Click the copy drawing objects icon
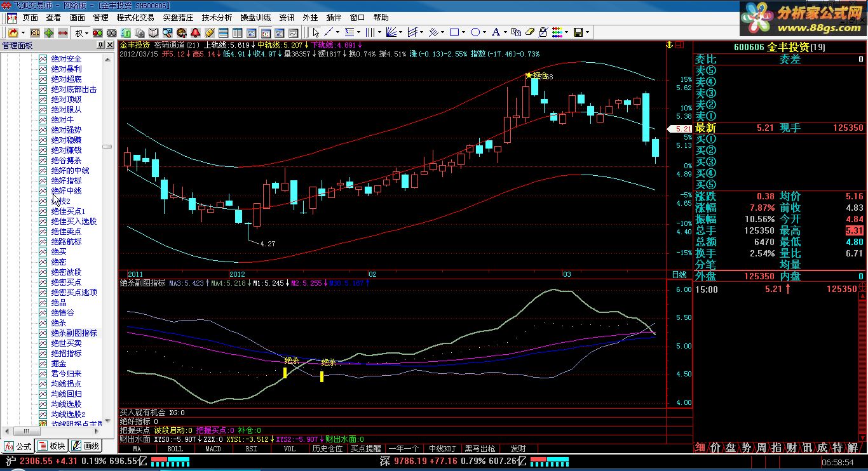 click(x=516, y=32)
